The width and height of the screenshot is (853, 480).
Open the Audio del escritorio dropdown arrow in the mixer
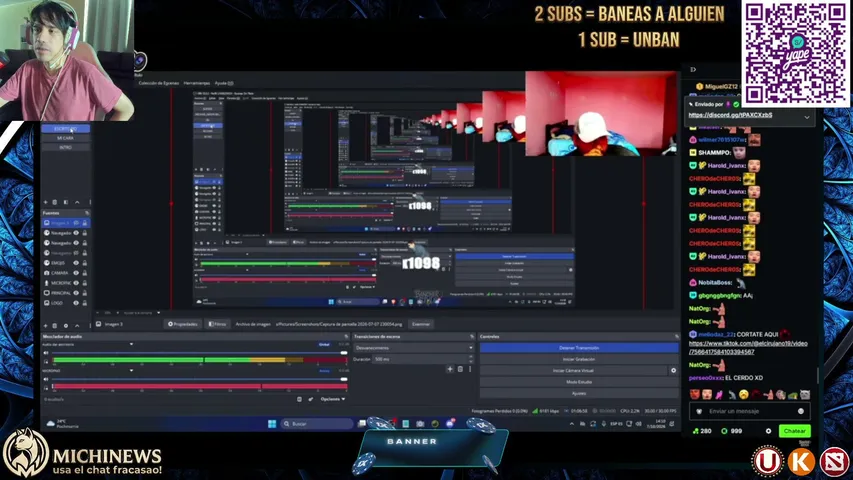[131, 344]
